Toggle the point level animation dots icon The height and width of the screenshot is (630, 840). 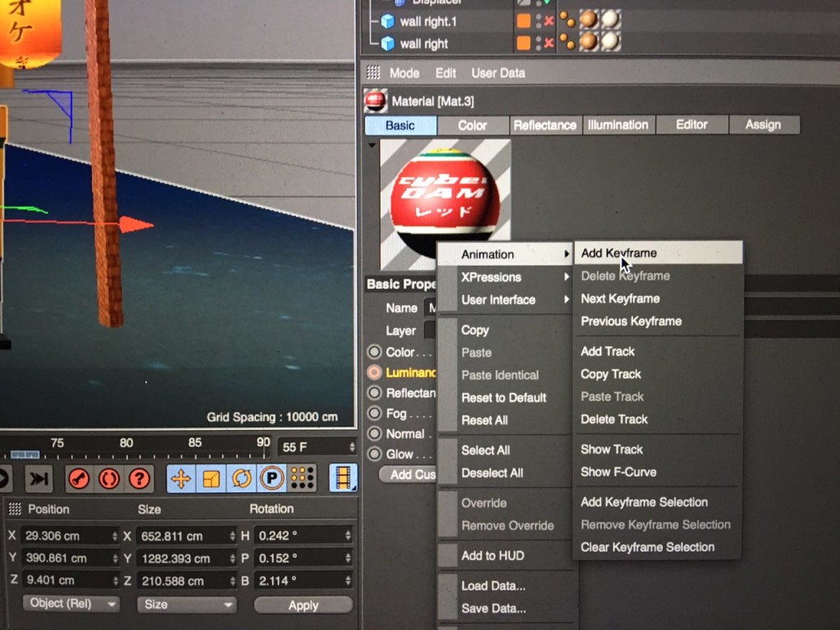pyautogui.click(x=302, y=478)
